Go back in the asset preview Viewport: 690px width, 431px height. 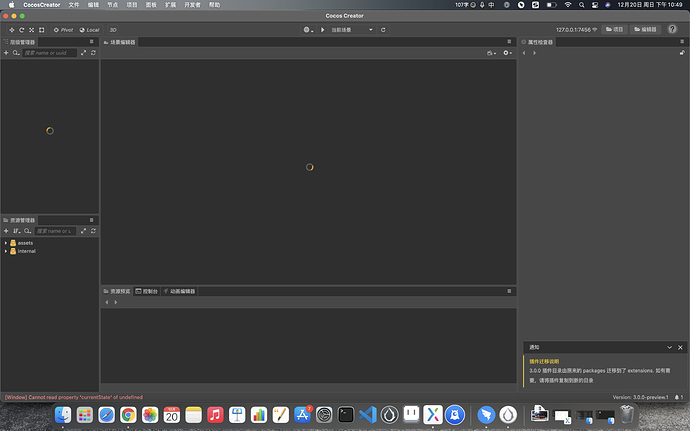coord(106,302)
